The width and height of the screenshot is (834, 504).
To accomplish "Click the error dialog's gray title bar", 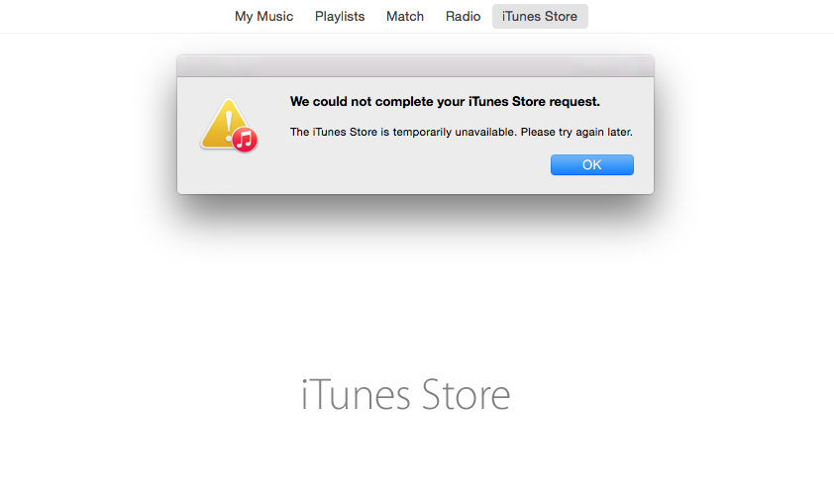I will 415,66.
